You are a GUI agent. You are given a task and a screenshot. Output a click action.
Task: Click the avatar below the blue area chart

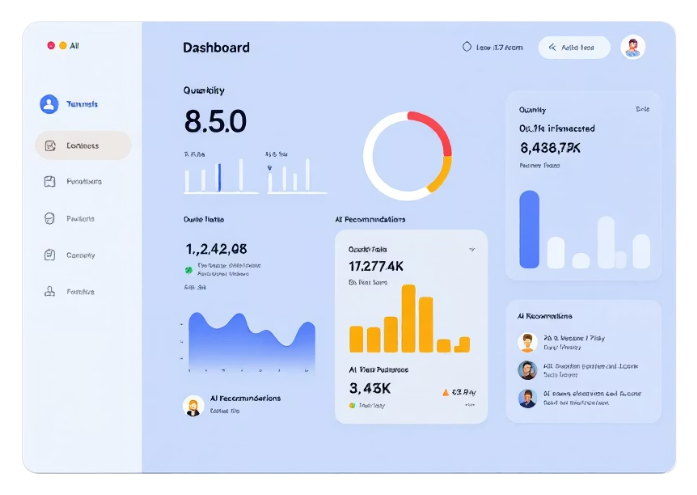194,405
